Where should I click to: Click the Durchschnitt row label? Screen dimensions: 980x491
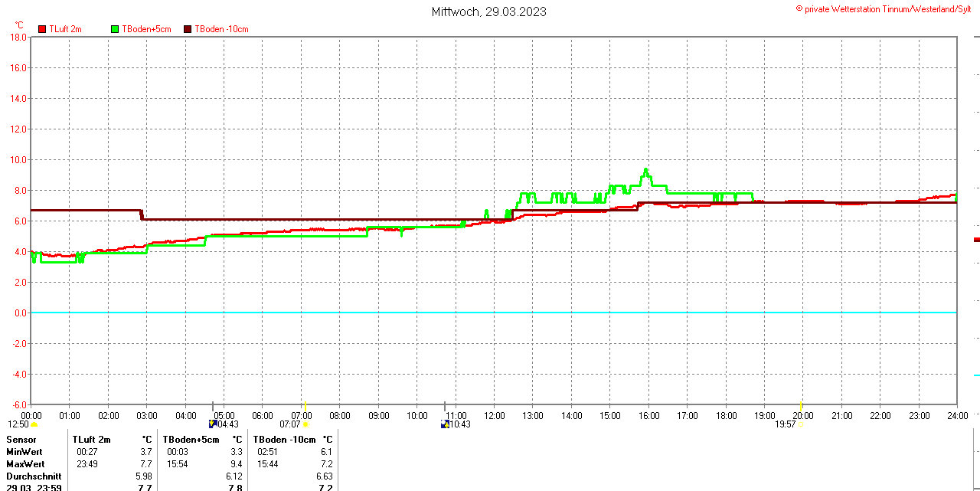click(33, 476)
